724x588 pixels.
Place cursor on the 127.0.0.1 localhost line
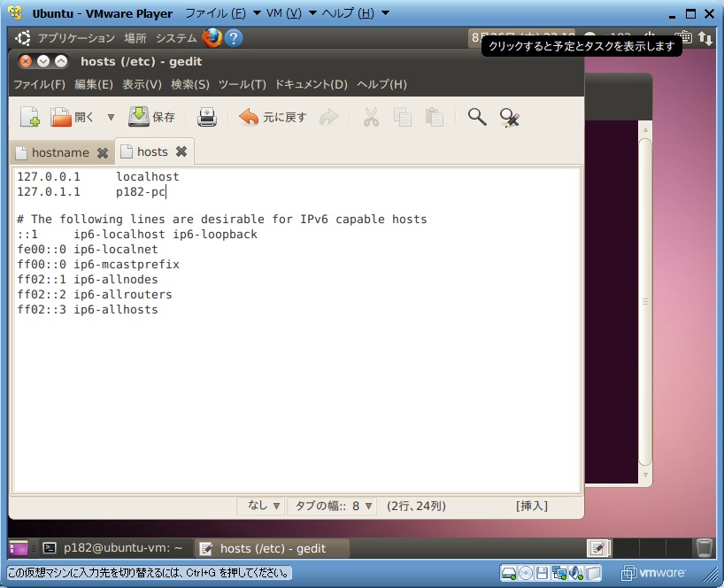pyautogui.click(x=98, y=176)
